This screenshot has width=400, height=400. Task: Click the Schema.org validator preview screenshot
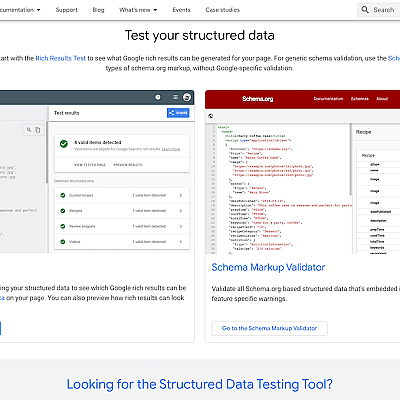(303, 172)
